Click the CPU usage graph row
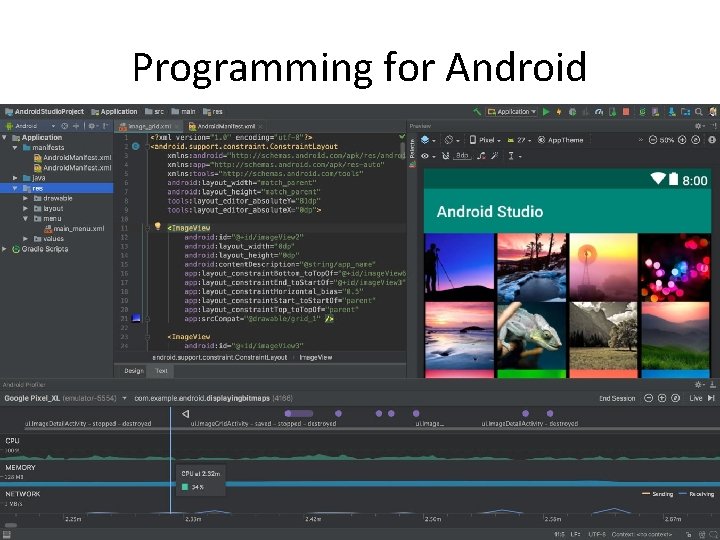Screen dimensions: 720x540 [360, 448]
